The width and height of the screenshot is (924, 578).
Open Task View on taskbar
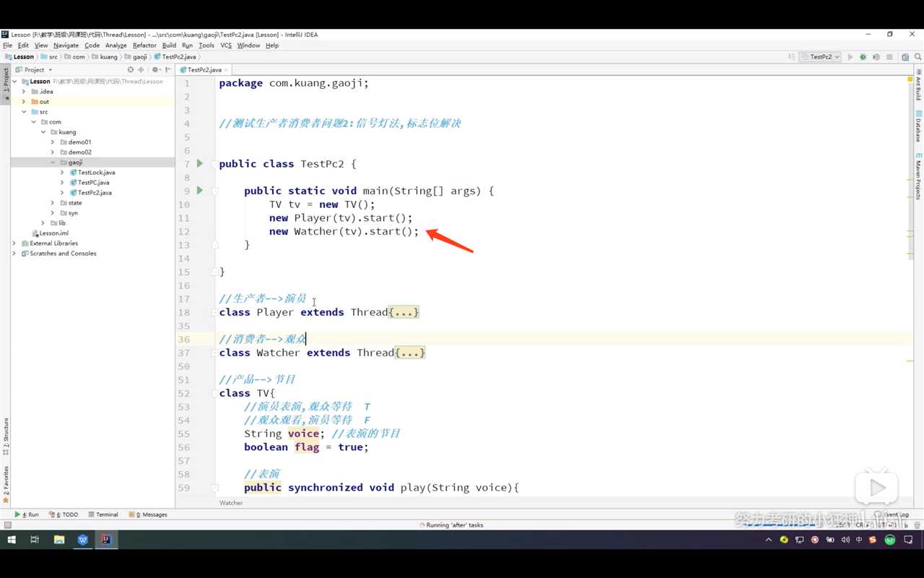[x=35, y=540]
